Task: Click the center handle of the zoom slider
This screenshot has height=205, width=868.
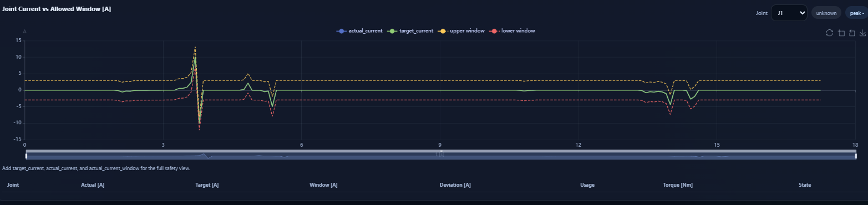Action: click(x=440, y=151)
